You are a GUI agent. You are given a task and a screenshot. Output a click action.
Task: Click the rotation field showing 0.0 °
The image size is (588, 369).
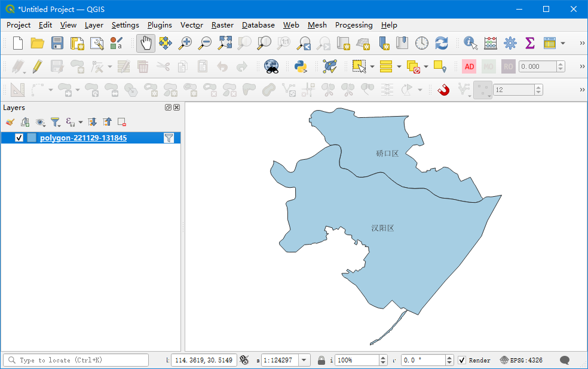click(424, 361)
